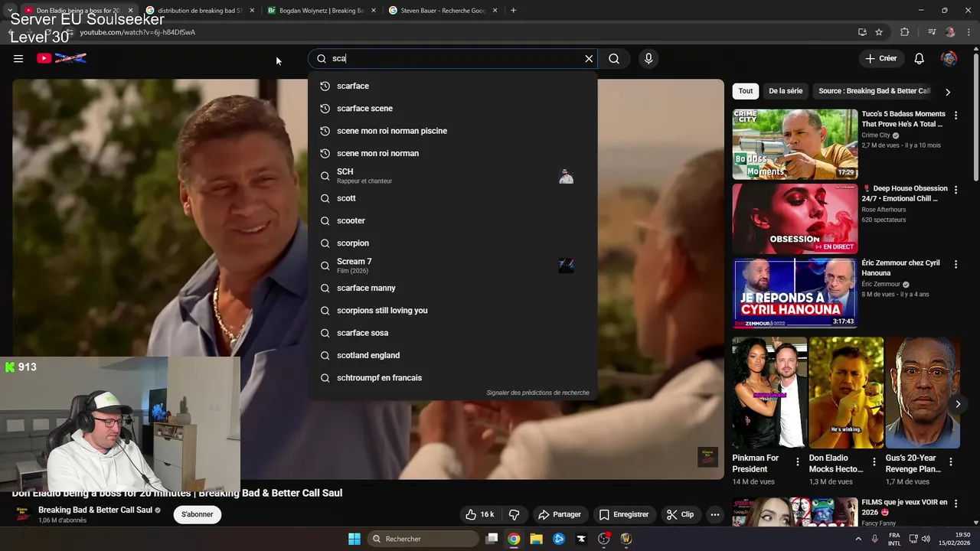This screenshot has height=551, width=980.
Task: Expand more filter chips with right arrow
Action: 948,92
